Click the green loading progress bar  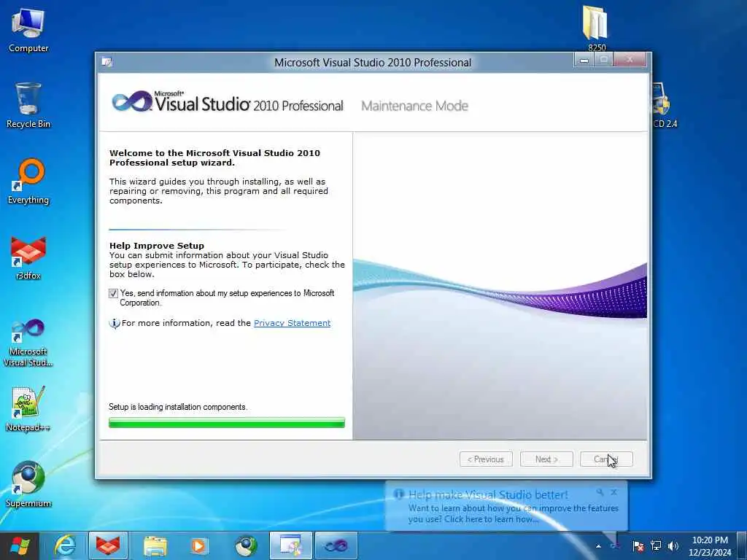pos(227,422)
